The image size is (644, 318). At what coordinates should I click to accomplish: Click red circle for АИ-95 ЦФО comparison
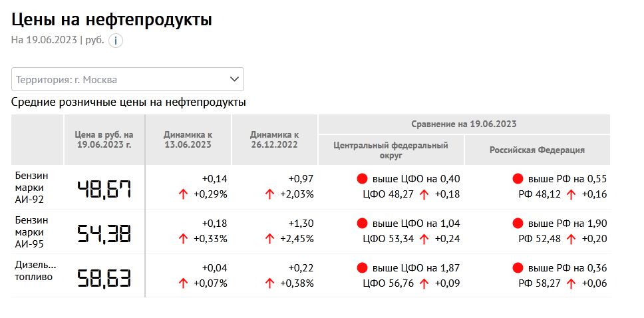[x=362, y=223]
